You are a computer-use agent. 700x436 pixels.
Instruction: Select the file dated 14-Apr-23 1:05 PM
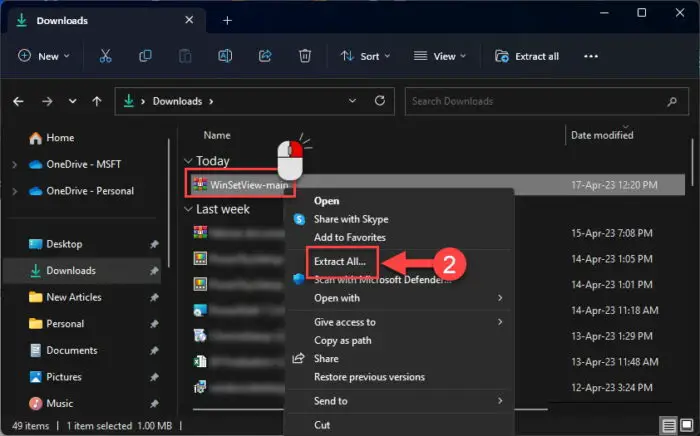click(x=239, y=259)
